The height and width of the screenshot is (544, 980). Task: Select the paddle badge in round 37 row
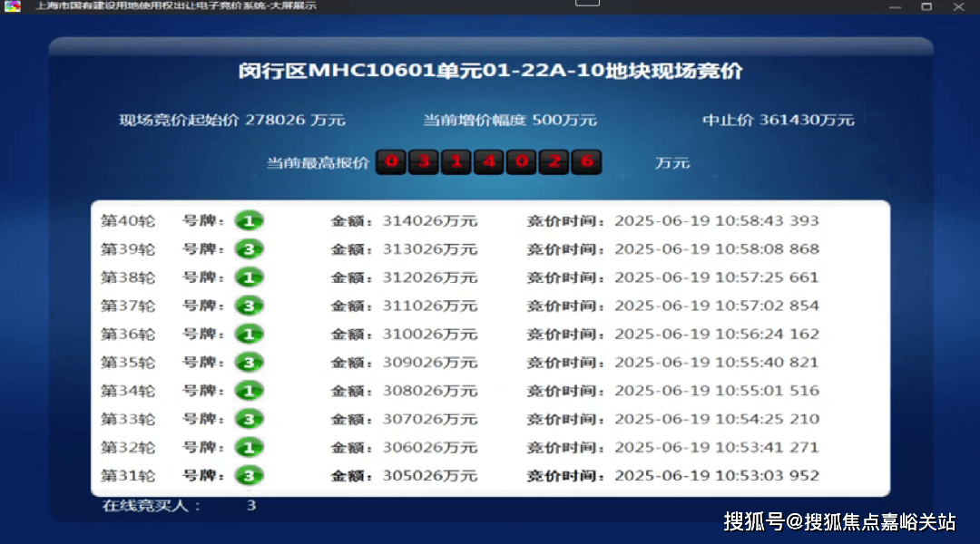click(249, 306)
